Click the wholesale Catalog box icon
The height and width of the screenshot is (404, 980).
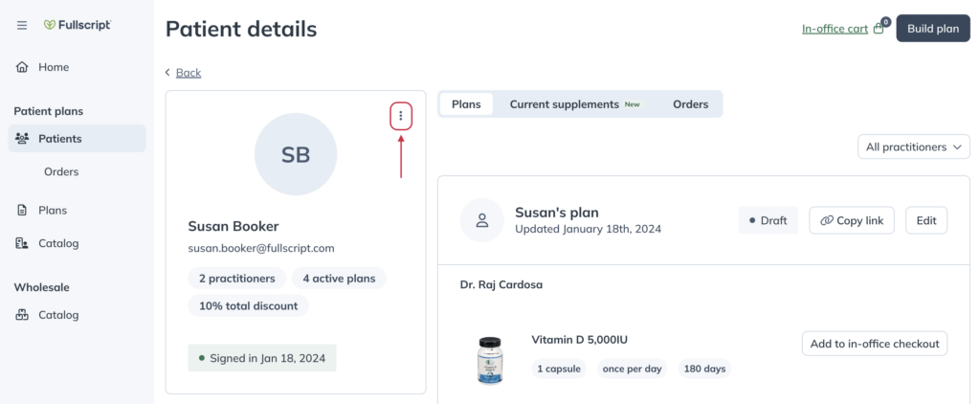coord(22,315)
